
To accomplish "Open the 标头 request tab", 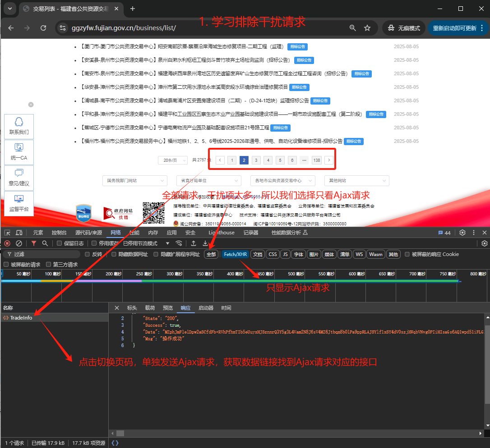I will (132, 308).
